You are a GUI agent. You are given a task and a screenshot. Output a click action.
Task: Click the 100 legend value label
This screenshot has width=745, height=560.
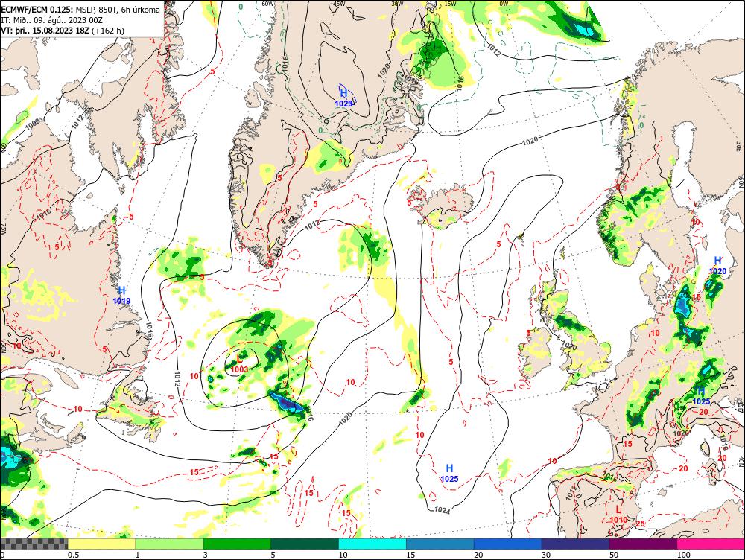point(683,555)
